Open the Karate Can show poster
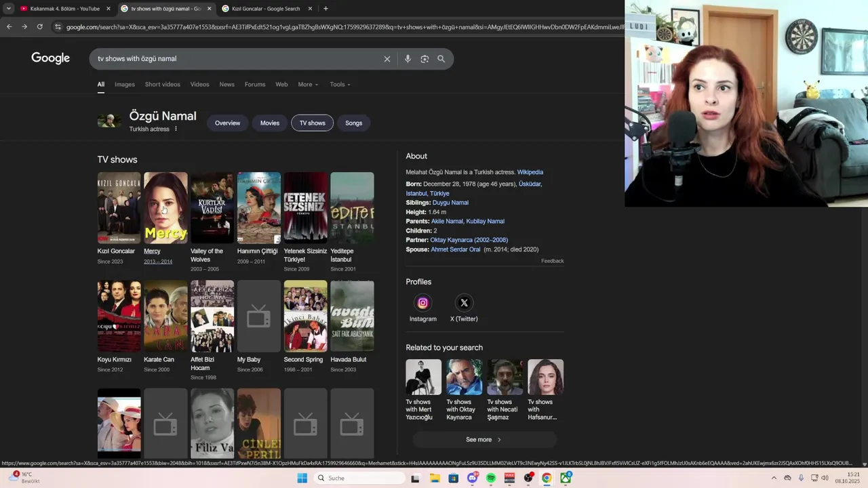Viewport: 868px width, 488px height. (x=165, y=316)
